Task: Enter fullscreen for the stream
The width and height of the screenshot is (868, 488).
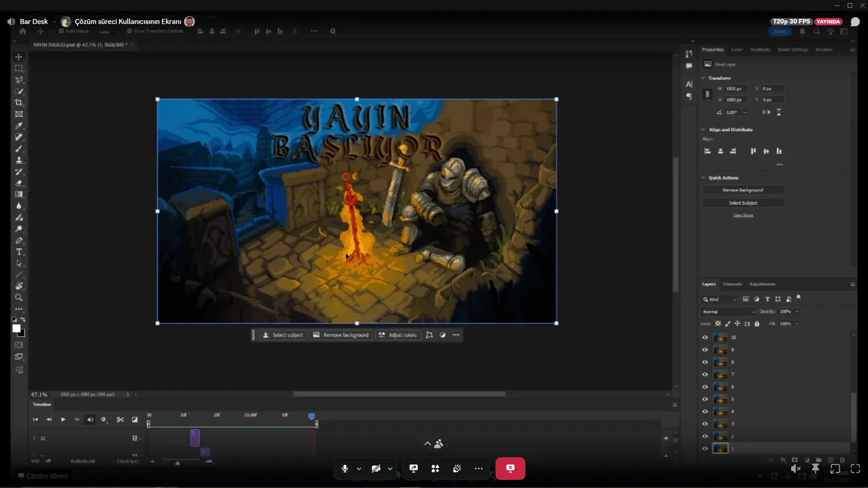Action: 855,468
